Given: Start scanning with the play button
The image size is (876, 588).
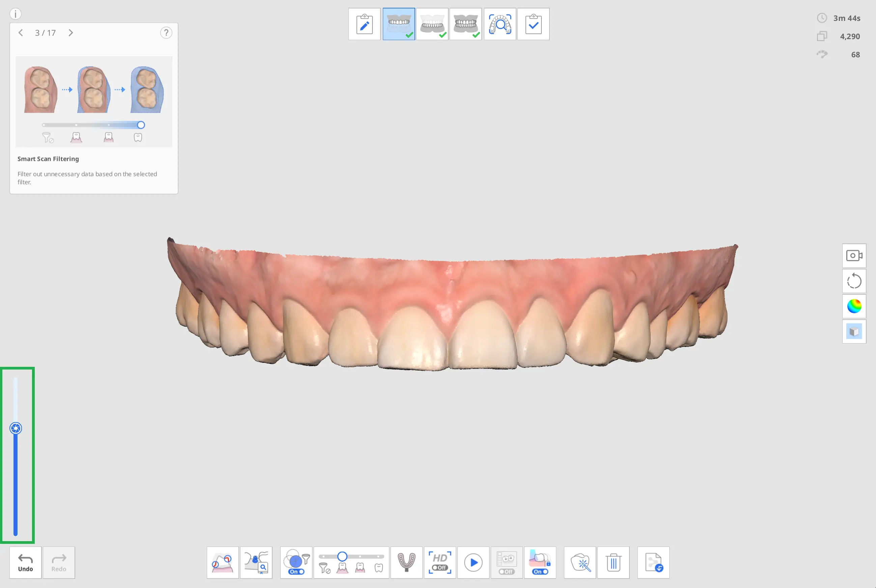Looking at the screenshot, I should tap(473, 562).
